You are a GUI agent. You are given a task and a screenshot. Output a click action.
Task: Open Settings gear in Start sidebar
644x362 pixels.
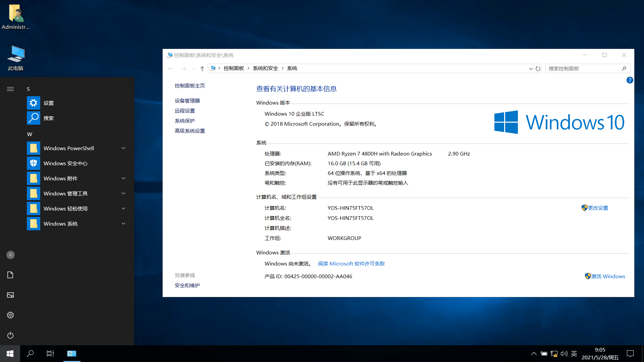(x=10, y=315)
